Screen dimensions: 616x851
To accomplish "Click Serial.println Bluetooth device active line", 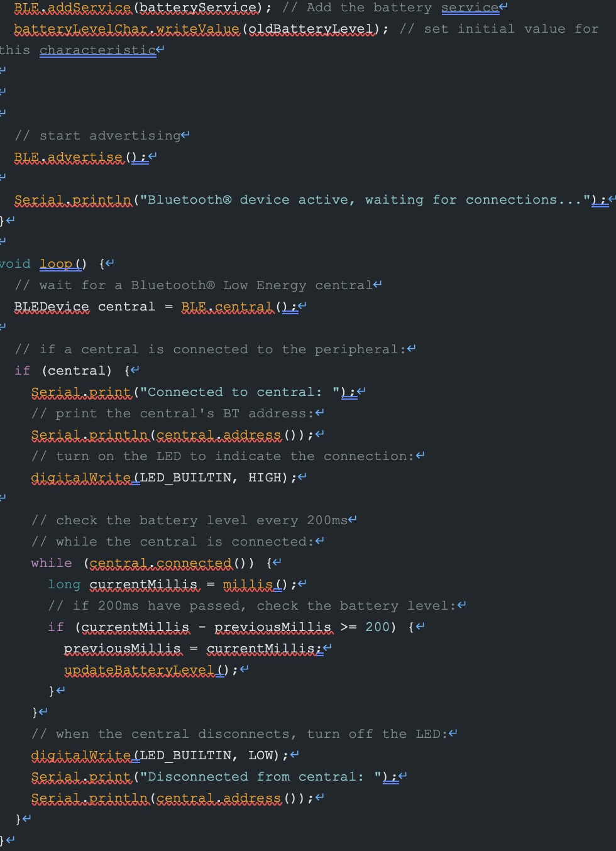I will pyautogui.click(x=311, y=200).
